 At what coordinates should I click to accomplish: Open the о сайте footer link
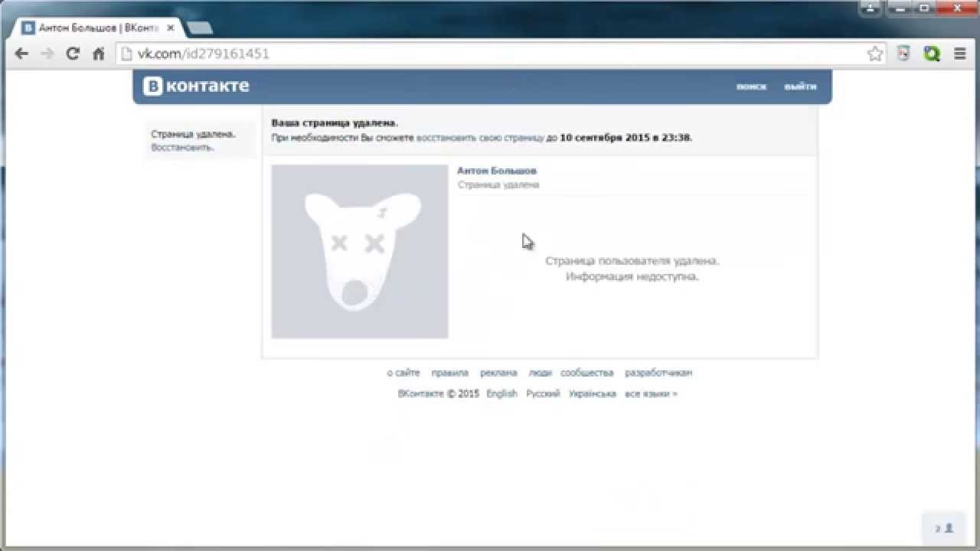pyautogui.click(x=403, y=373)
